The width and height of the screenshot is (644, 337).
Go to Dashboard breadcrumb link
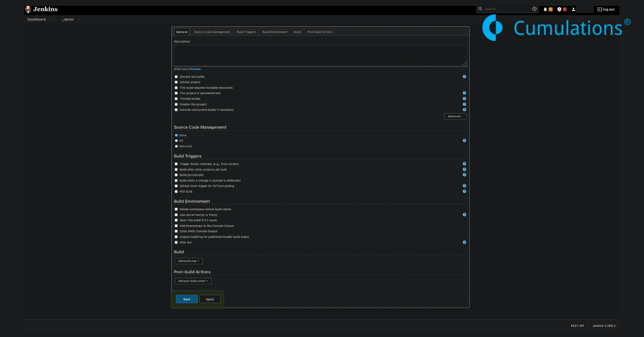point(36,19)
